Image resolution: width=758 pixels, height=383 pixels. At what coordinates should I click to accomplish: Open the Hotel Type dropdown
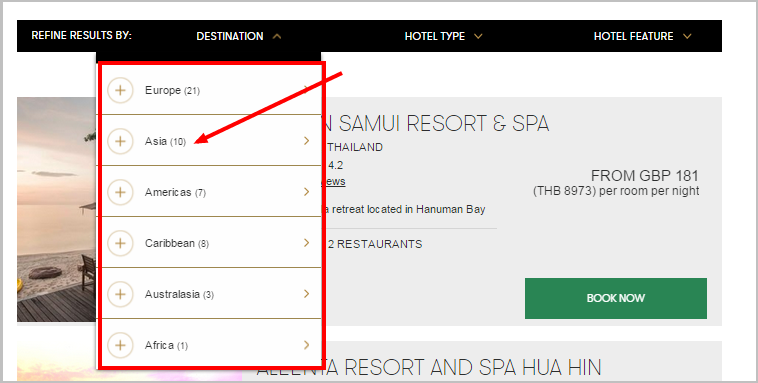(443, 36)
